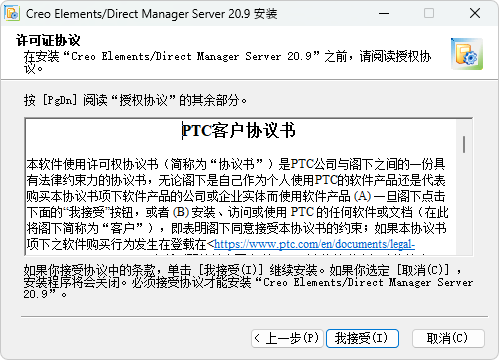Close the installer window
The width and height of the screenshot is (499, 360).
point(475,13)
